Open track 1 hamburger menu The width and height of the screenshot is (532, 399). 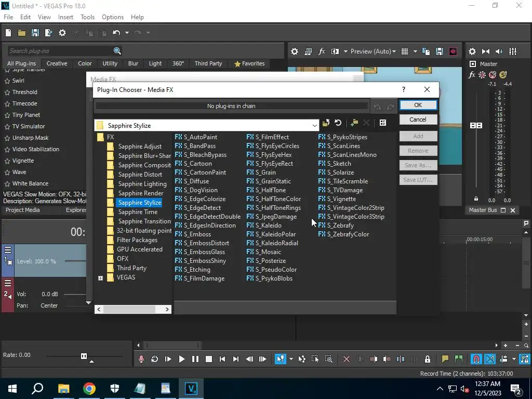coord(8,250)
